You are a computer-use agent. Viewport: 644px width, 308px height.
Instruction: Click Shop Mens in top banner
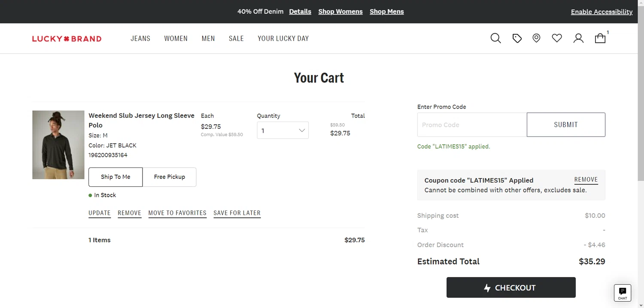pyautogui.click(x=387, y=12)
